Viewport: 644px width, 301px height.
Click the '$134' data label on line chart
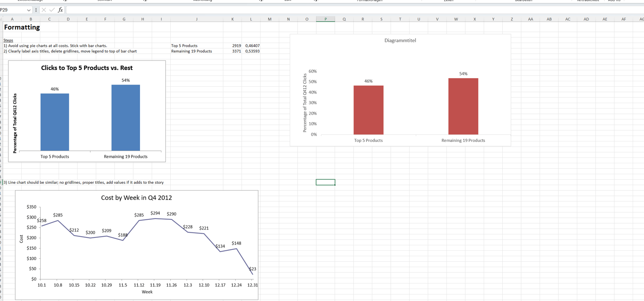pos(220,246)
